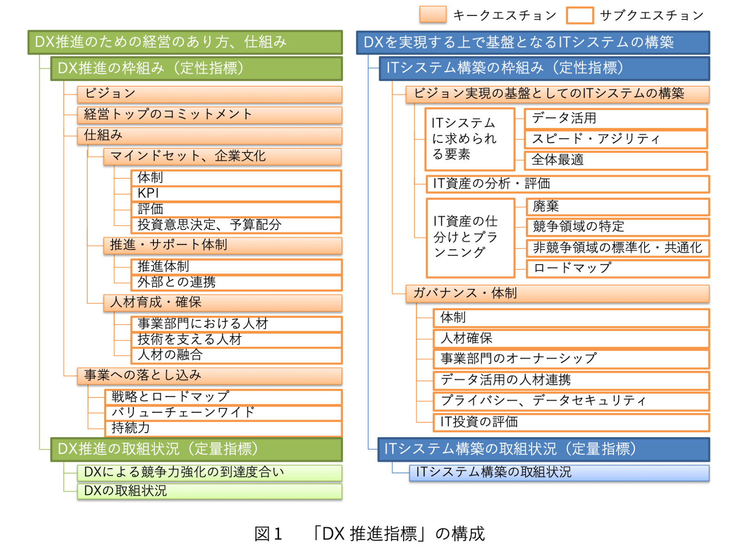Click the 'サブクエスチョン' legend label
Screen dimensions: 741x560
pos(652,15)
